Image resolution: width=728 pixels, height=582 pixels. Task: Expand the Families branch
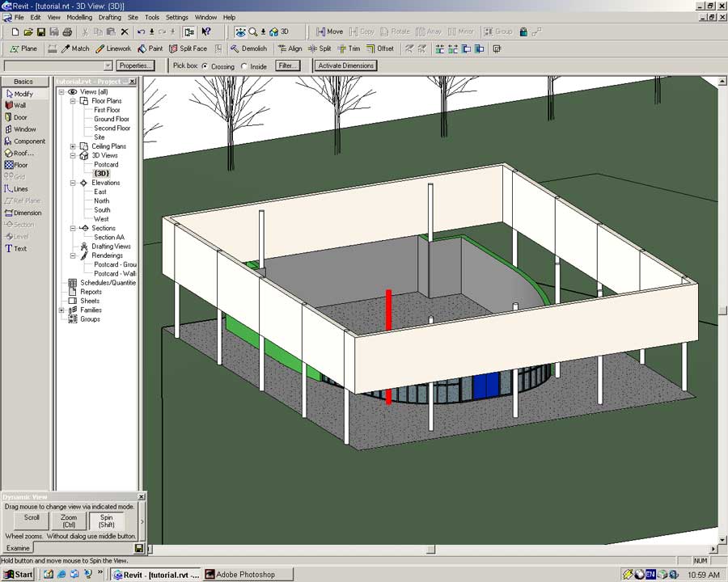(61, 310)
